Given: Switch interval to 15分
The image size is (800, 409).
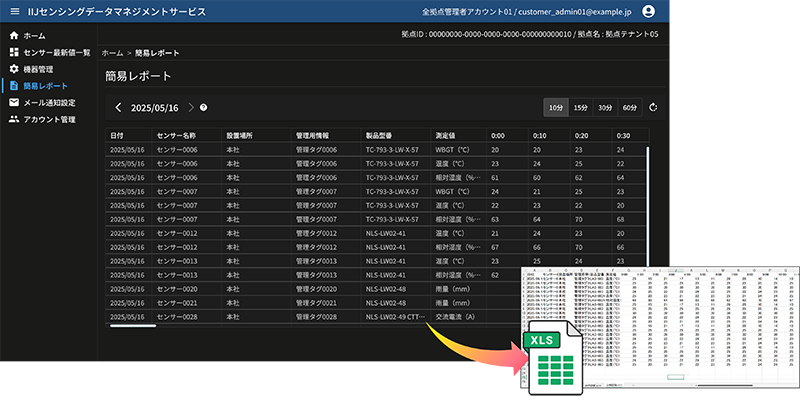Looking at the screenshot, I should click(580, 107).
